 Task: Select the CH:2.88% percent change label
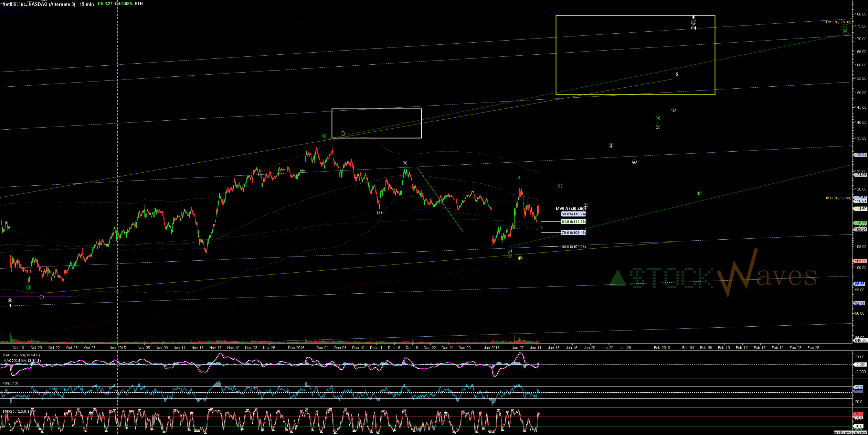click(124, 4)
